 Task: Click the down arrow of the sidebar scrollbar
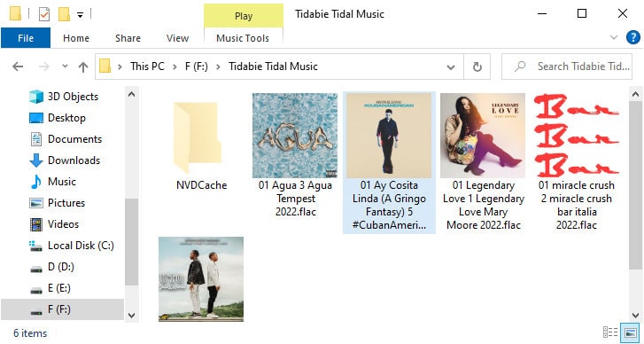point(131,316)
